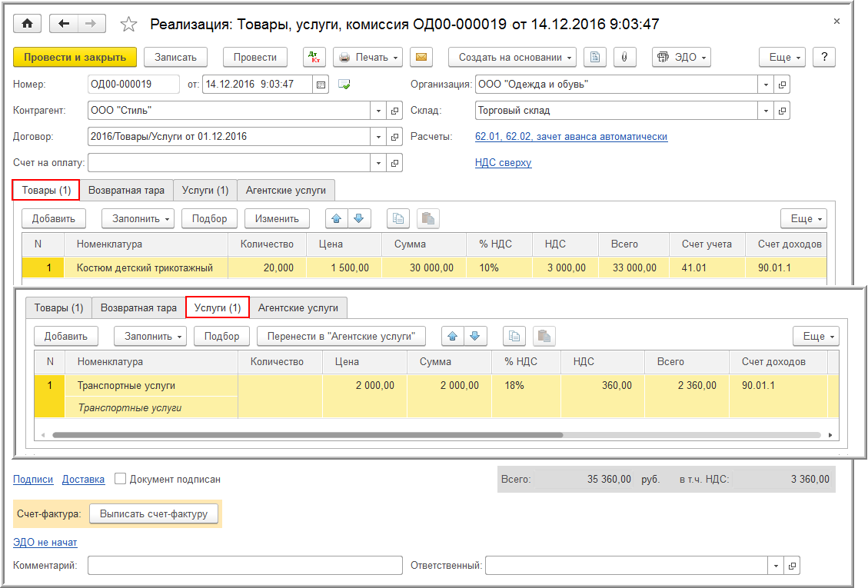The width and height of the screenshot is (868, 588).
Task: Expand Счет на оплату dropdown list
Action: 378,163
